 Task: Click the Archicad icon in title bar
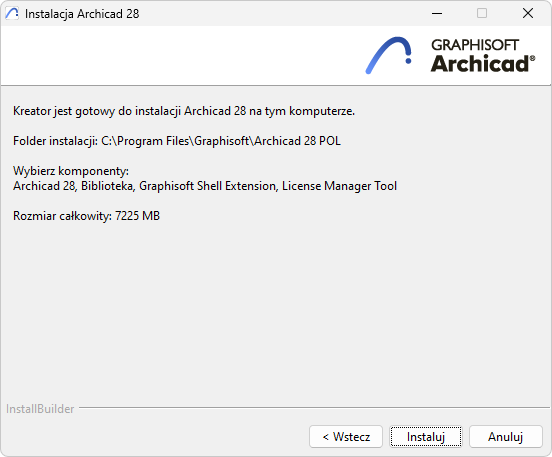pos(12,14)
